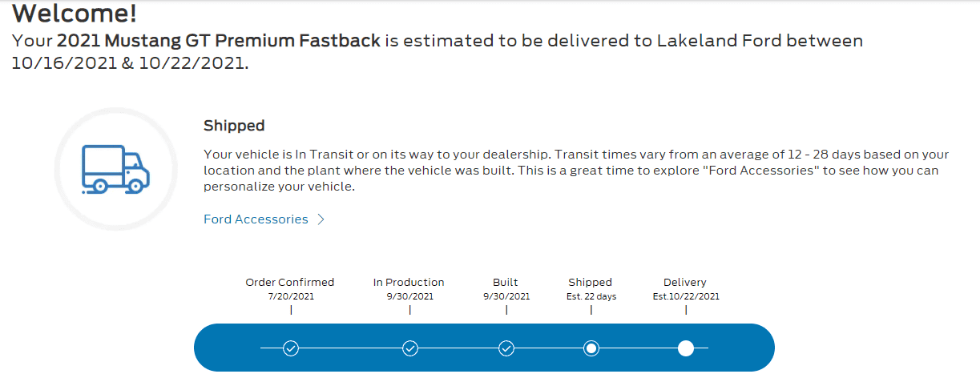Image resolution: width=980 pixels, height=382 pixels.
Task: Click the Built step label
Action: 506,282
